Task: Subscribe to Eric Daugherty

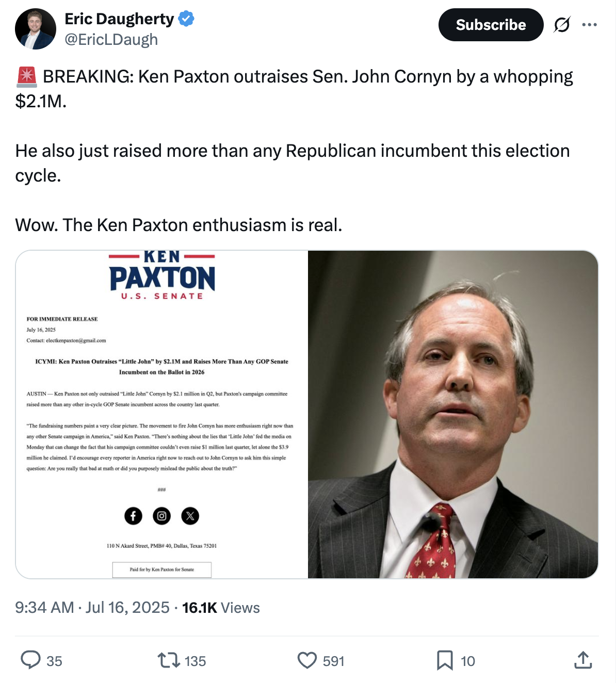Action: [x=491, y=25]
